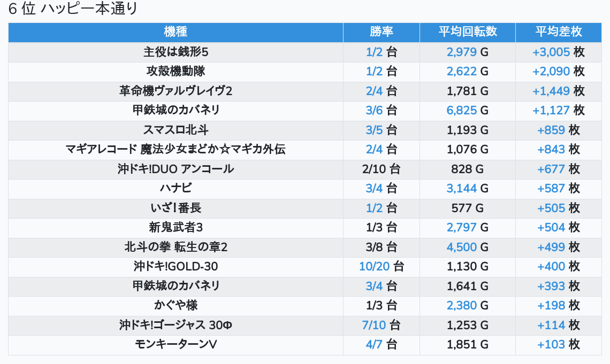This screenshot has width=610, height=364.
Task: Click the +393 枚 average difference value
Action: 558,286
